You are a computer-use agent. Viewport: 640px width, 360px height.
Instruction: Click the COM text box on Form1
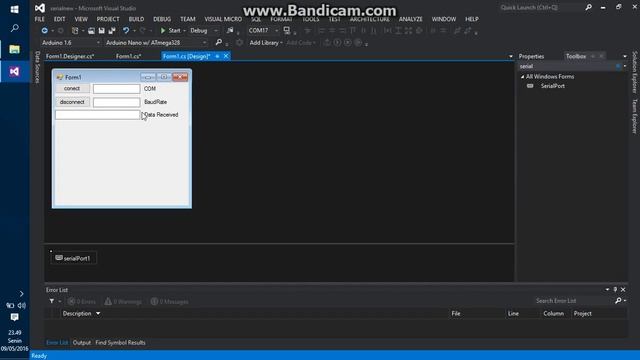(x=116, y=89)
